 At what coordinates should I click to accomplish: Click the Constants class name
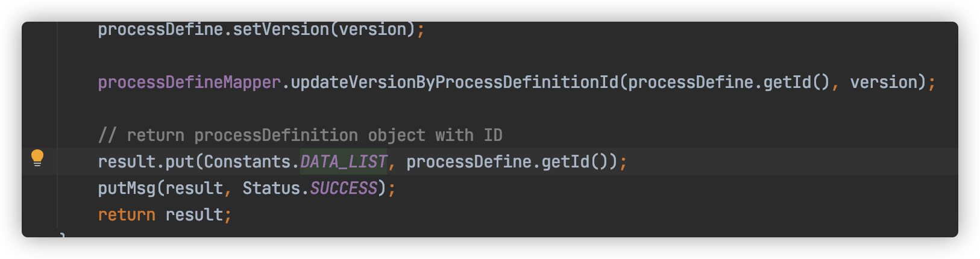tap(247, 161)
